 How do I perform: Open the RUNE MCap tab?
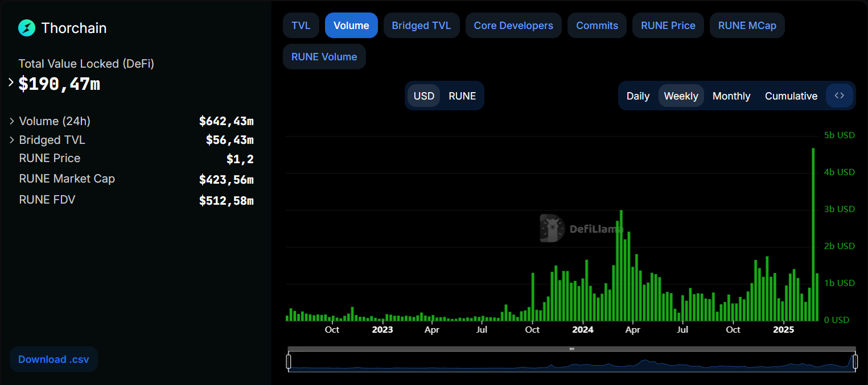(x=747, y=26)
